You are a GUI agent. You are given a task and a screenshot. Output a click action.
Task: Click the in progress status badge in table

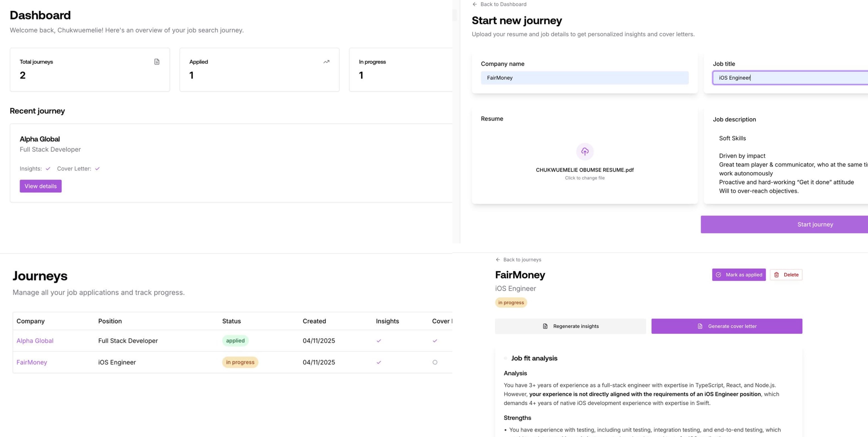coord(240,362)
